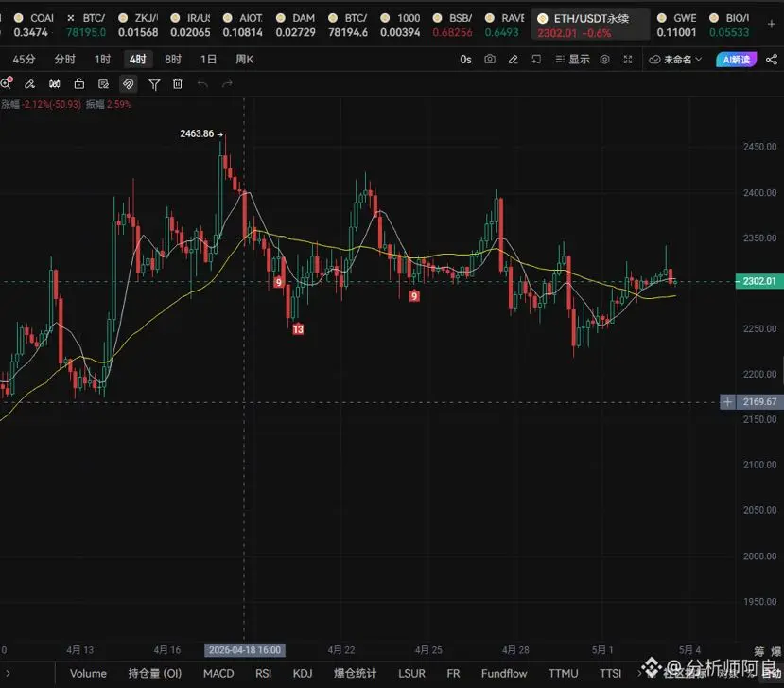784x688 pixels.
Task: Open the GWE symbol tab
Action: 677,25
